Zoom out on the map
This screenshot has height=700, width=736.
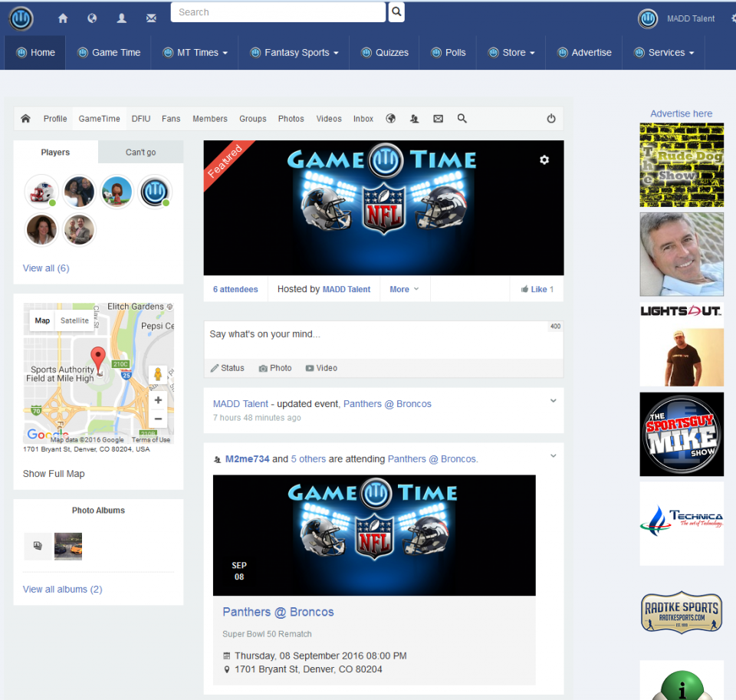tap(158, 419)
